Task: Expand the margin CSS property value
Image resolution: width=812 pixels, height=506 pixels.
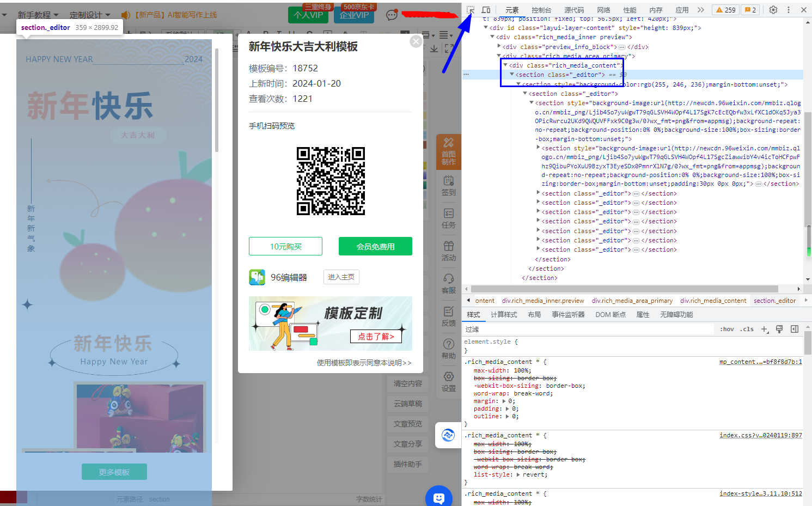Action: (504, 401)
